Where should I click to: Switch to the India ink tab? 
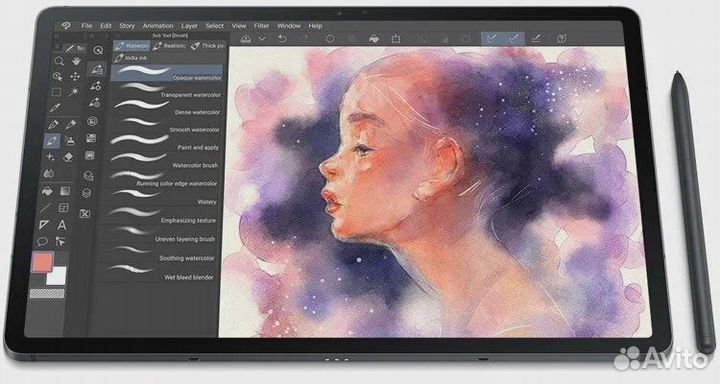click(x=131, y=58)
